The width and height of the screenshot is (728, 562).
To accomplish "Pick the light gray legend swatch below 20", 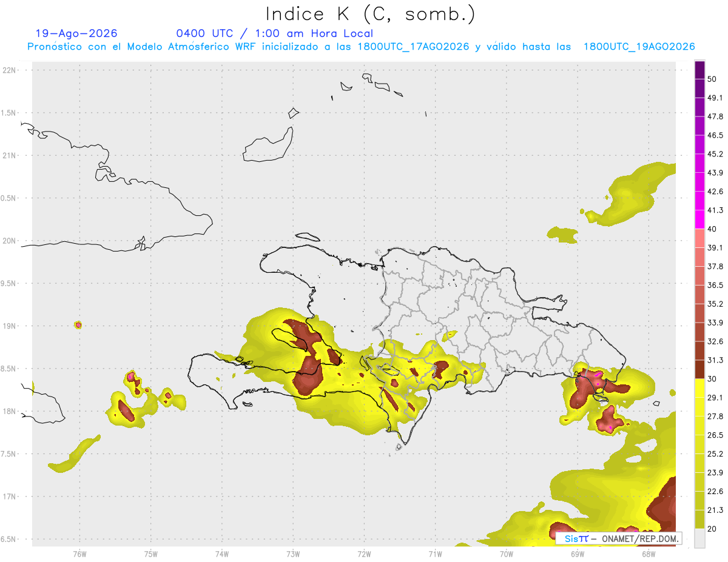I will pyautogui.click(x=699, y=538).
